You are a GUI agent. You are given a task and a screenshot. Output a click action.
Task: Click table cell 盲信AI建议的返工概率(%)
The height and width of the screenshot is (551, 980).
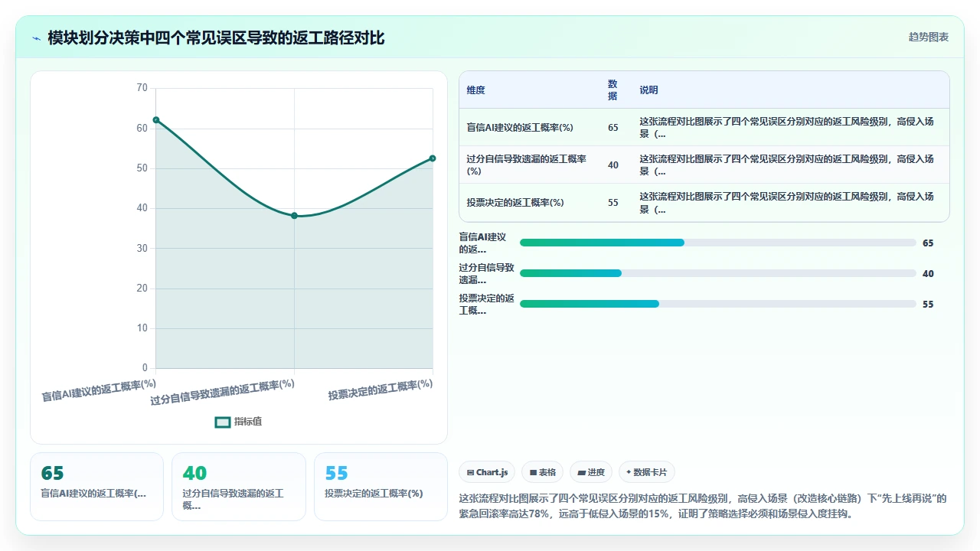click(520, 127)
